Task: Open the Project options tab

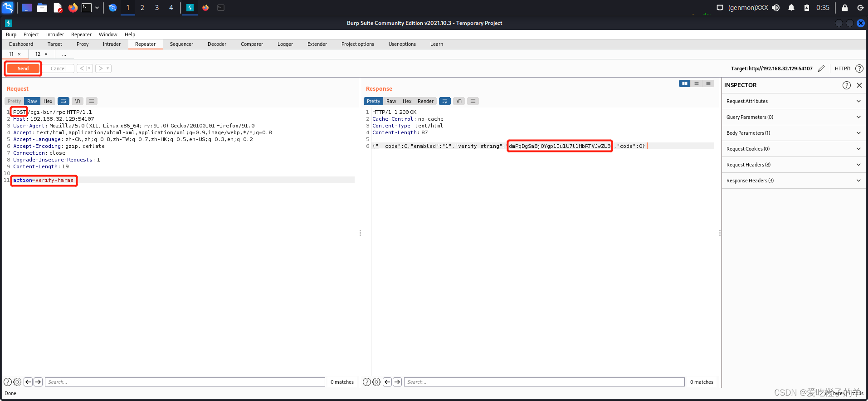Action: pos(358,44)
